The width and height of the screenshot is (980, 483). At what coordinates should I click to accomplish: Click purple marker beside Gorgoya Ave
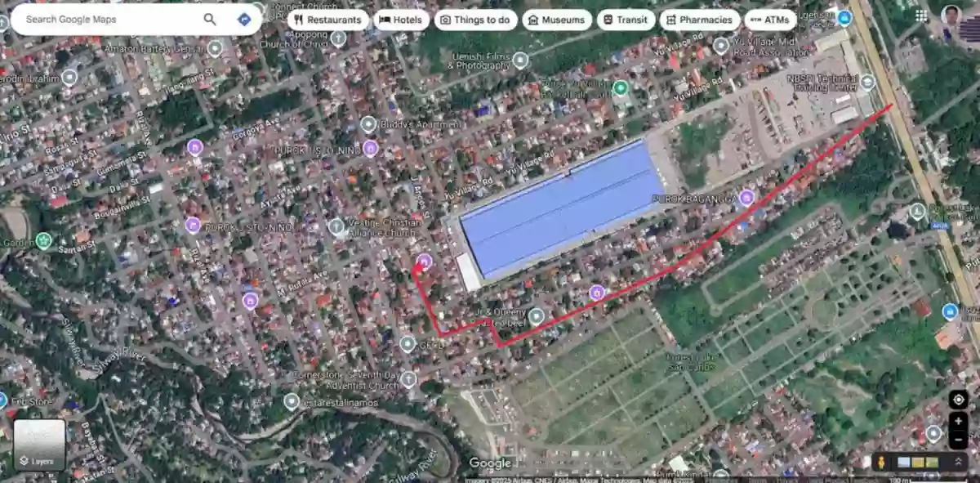tap(195, 147)
